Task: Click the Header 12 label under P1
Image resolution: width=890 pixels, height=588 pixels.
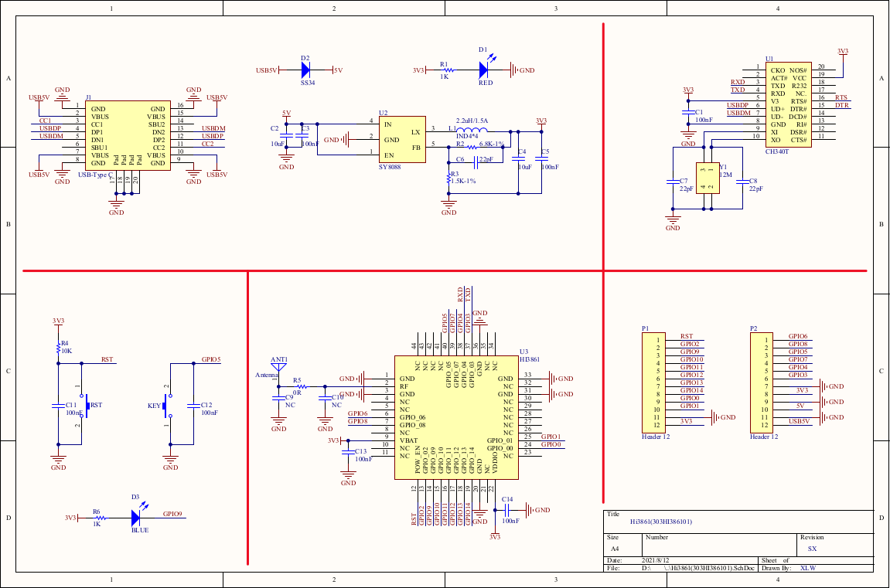Action: click(656, 437)
